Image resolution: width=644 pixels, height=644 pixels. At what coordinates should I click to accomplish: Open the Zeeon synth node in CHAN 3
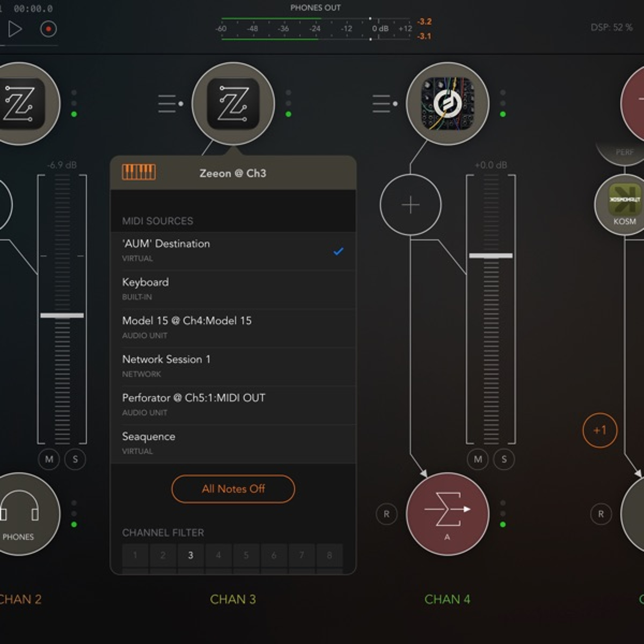click(x=233, y=104)
